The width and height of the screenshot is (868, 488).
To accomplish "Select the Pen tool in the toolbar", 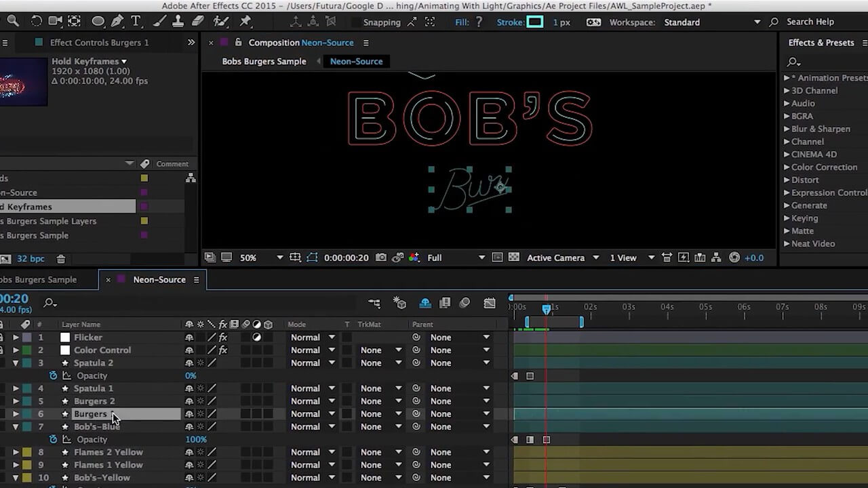I will pos(117,22).
